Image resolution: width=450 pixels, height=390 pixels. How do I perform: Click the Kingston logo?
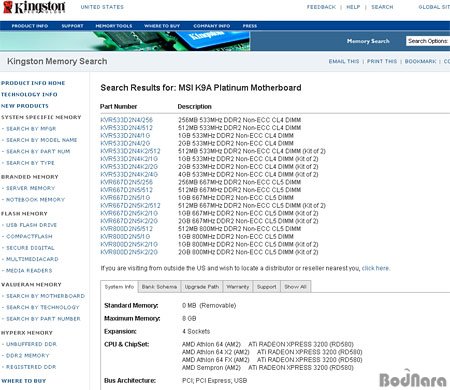[x=34, y=7]
